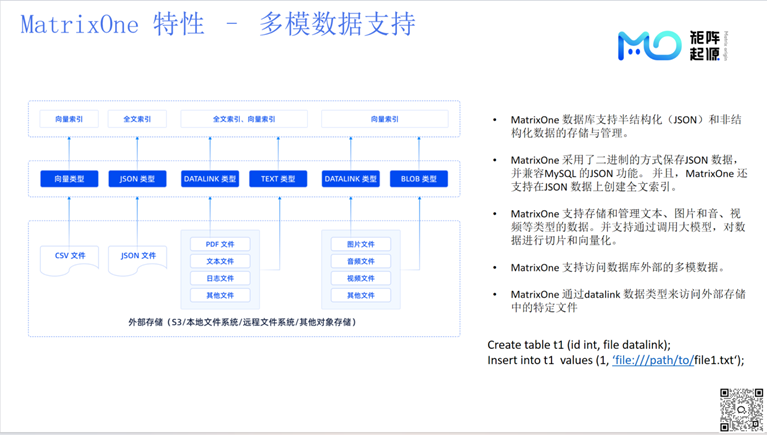This screenshot has width=767, height=435.
Task: Click the slide title 'MatrixOne 特性'
Action: (112, 24)
